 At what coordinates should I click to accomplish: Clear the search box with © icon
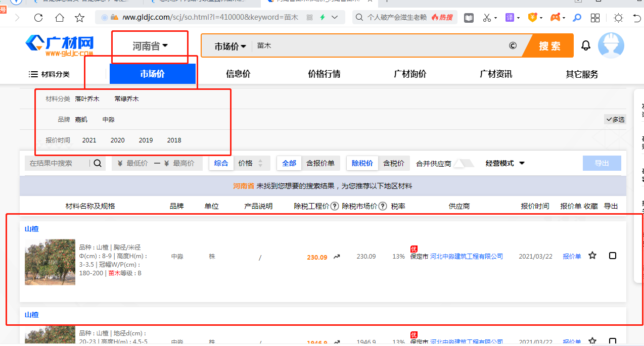click(x=513, y=46)
